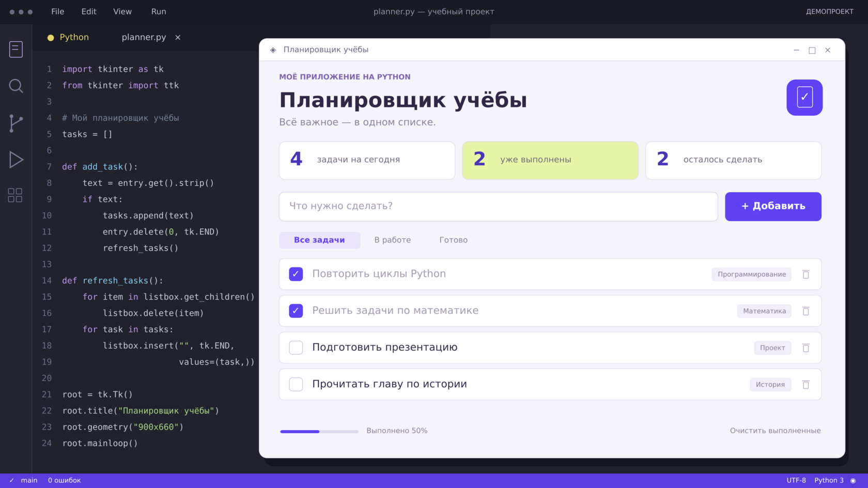The image size is (868, 488).
Task: Open the Explorer files icon in sidebar
Action: tap(16, 50)
